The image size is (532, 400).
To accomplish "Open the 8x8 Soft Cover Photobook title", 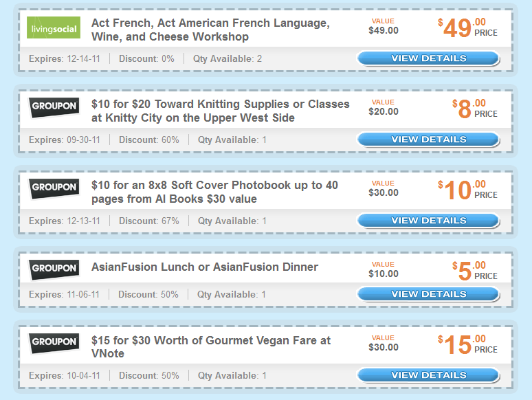I will [x=214, y=192].
